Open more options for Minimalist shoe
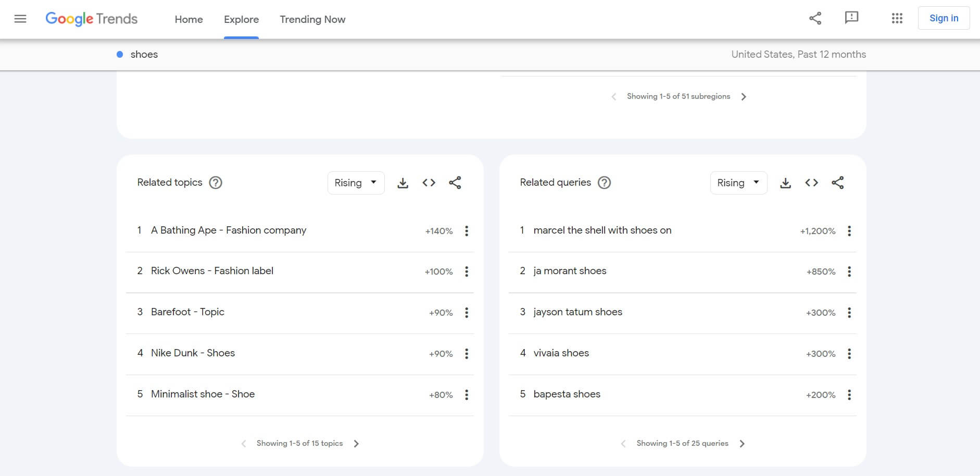 (467, 395)
